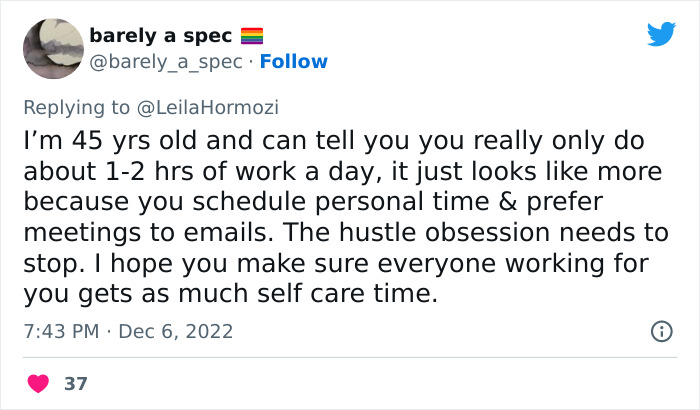Click the divider line above the likes

pos(350,357)
